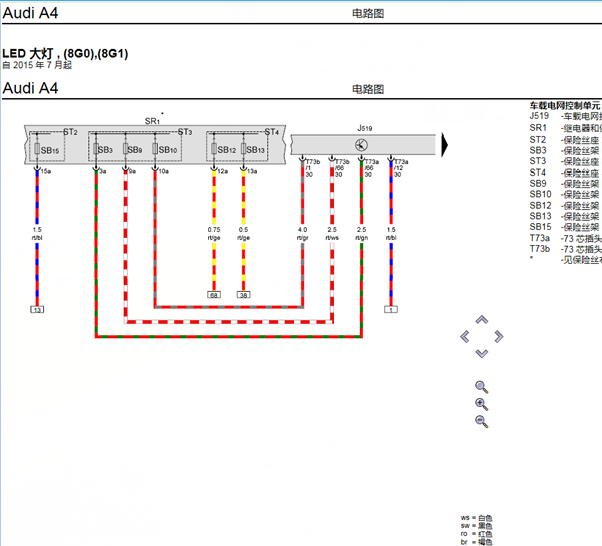This screenshot has width=602, height=546.
Task: Select the SB3 fuse symbol
Action: 96,149
